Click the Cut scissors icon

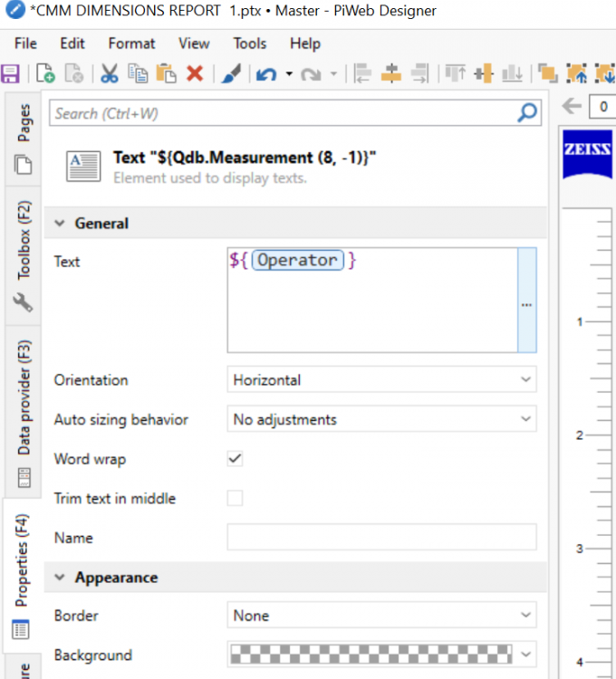pyautogui.click(x=110, y=73)
